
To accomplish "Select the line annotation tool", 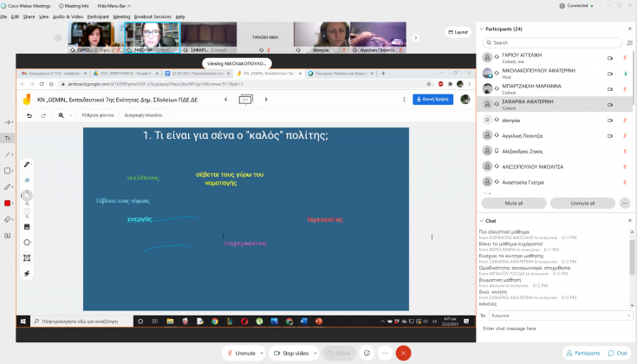I will tap(8, 154).
